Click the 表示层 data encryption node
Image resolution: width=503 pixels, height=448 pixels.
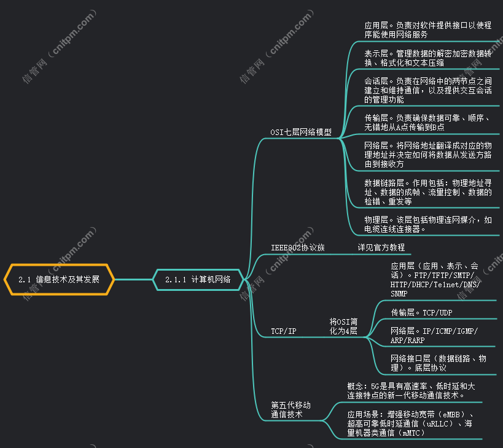(427, 58)
